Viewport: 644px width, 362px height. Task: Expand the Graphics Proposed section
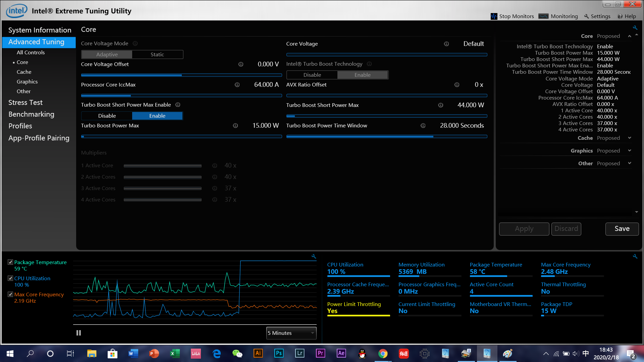pyautogui.click(x=630, y=151)
